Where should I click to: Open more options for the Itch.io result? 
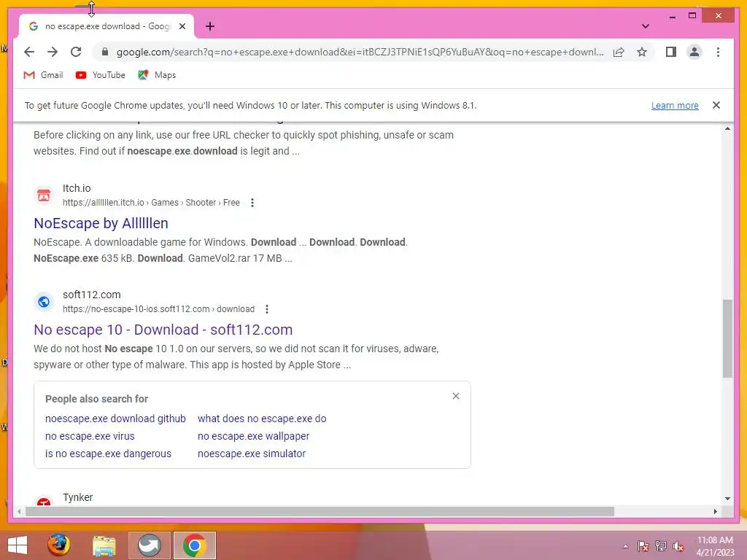click(x=252, y=203)
